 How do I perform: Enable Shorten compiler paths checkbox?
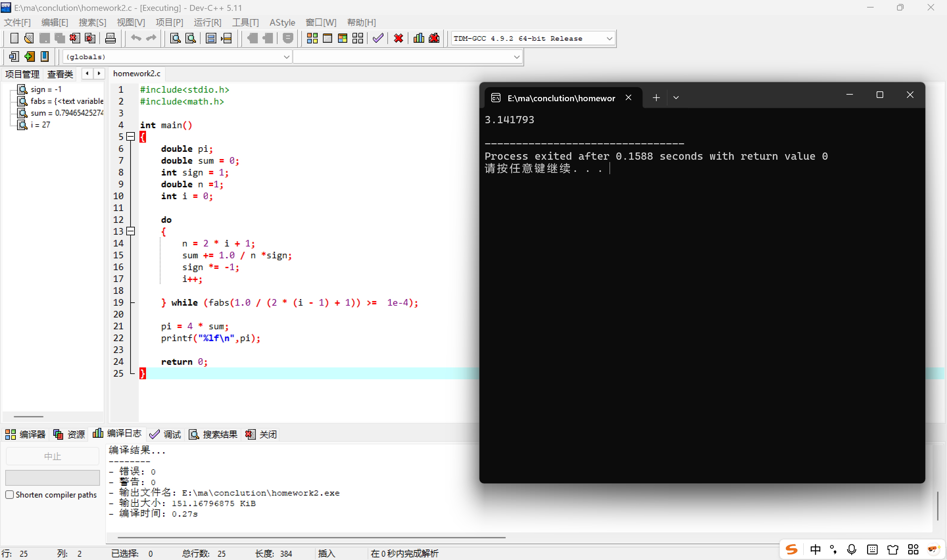pos(10,495)
